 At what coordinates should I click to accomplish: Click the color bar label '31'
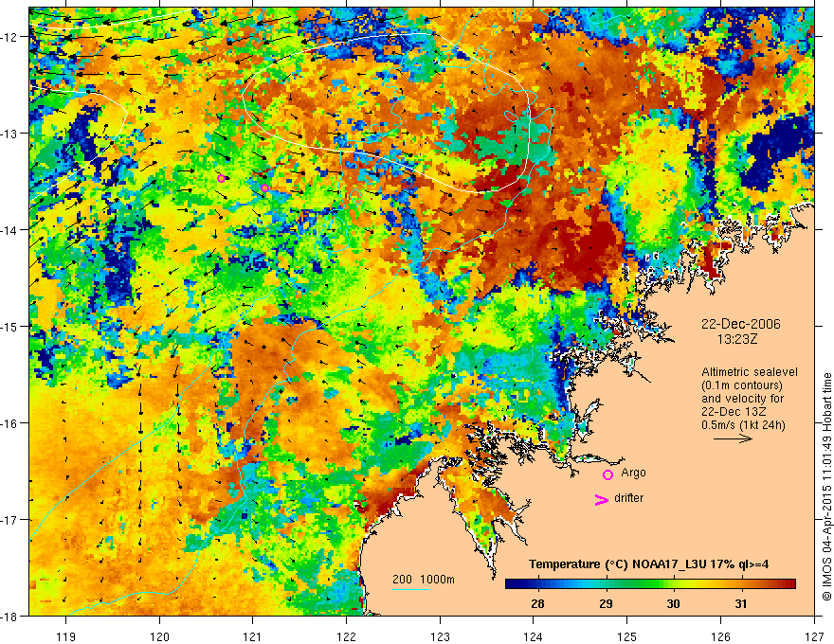(x=741, y=603)
